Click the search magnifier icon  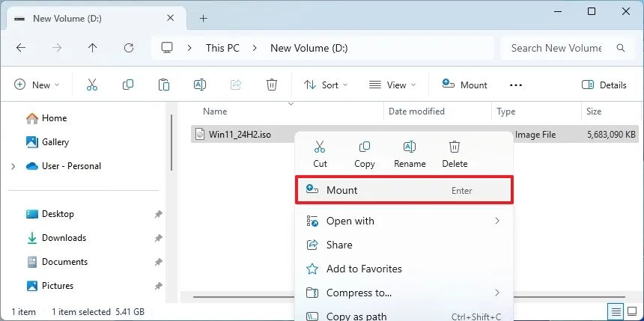621,48
